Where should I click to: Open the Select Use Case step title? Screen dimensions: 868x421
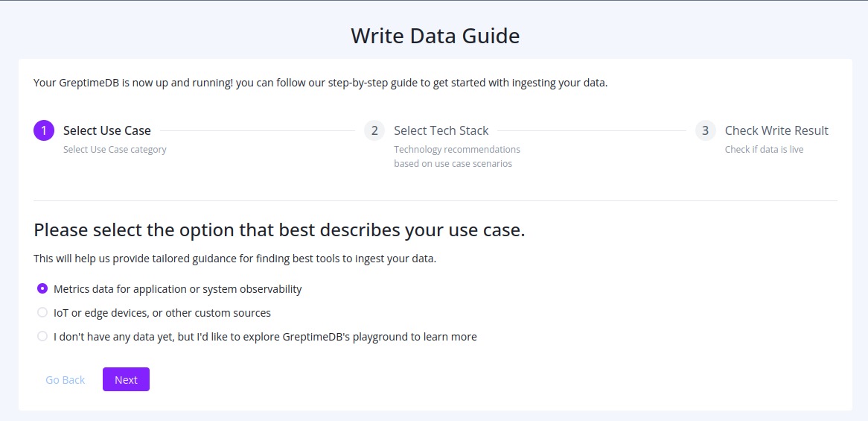[x=107, y=130]
